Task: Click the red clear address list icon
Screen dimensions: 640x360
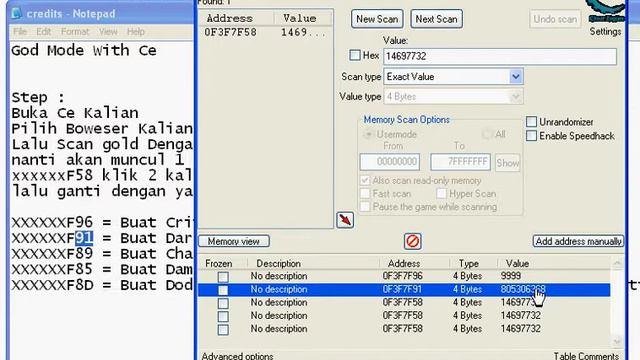Action: (x=412, y=241)
